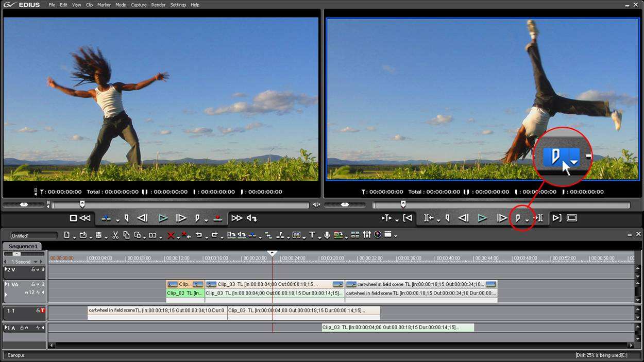Open the Title tool T icon
The width and height of the screenshot is (644, 362).
312,235
